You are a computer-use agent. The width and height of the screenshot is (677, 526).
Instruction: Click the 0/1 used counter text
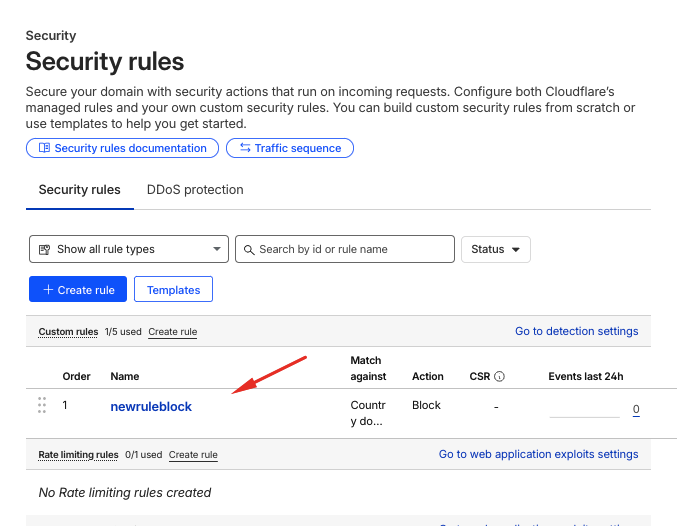[143, 455]
